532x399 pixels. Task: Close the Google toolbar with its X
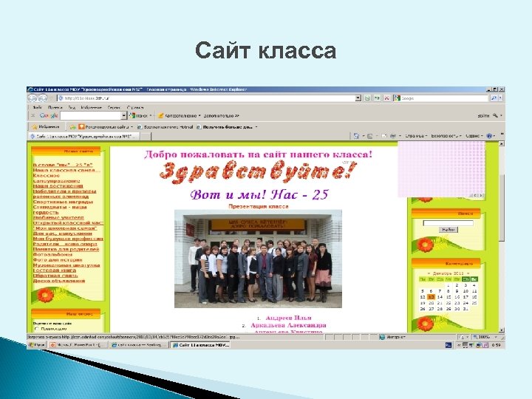33,116
